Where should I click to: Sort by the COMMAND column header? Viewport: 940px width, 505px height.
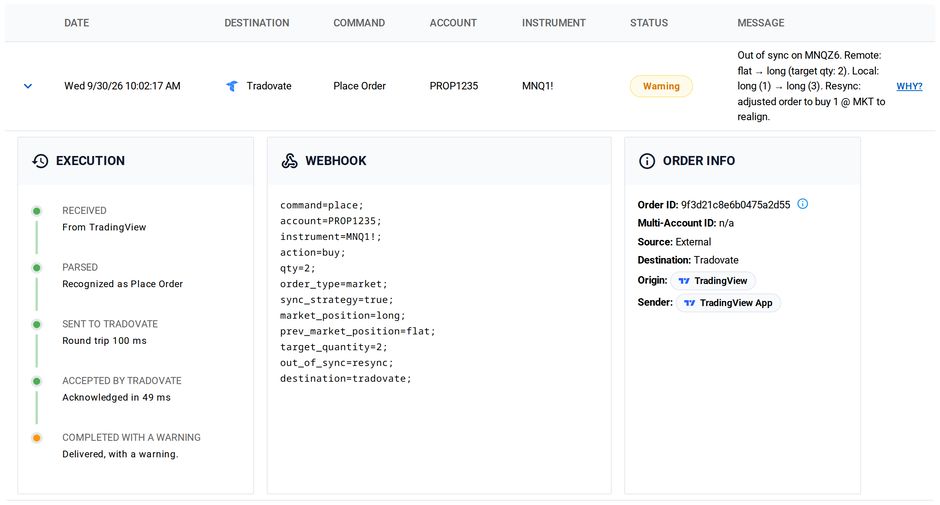click(x=359, y=23)
